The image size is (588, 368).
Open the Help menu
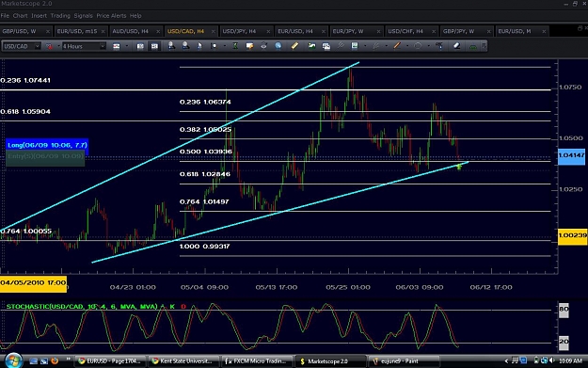(135, 16)
